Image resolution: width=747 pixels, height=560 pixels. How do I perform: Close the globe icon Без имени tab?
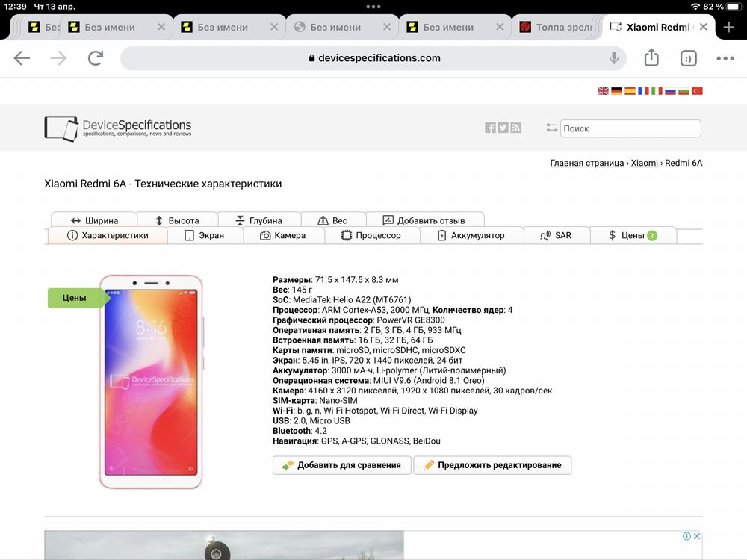pyautogui.click(x=387, y=27)
